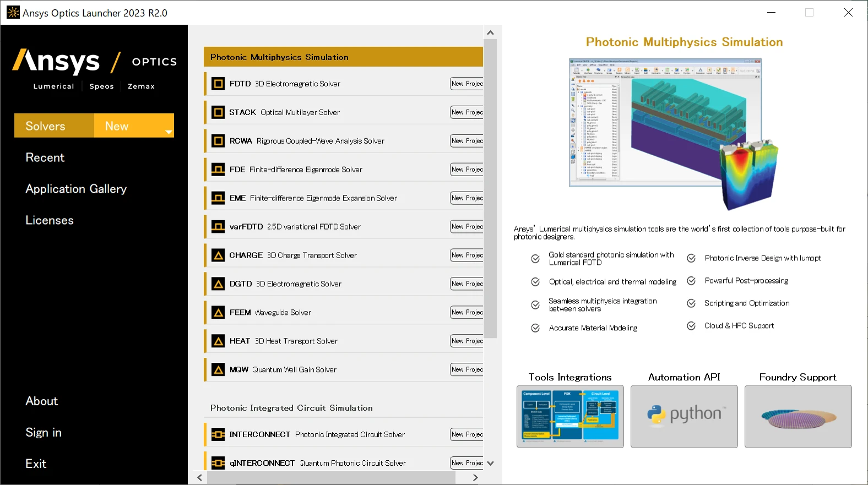The width and height of the screenshot is (868, 485).
Task: Click 'HEAT 3D Heat Transport Solver' text
Action: coord(284,341)
